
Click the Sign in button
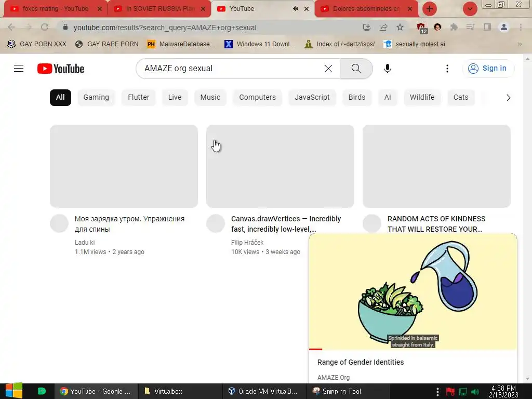(x=488, y=69)
